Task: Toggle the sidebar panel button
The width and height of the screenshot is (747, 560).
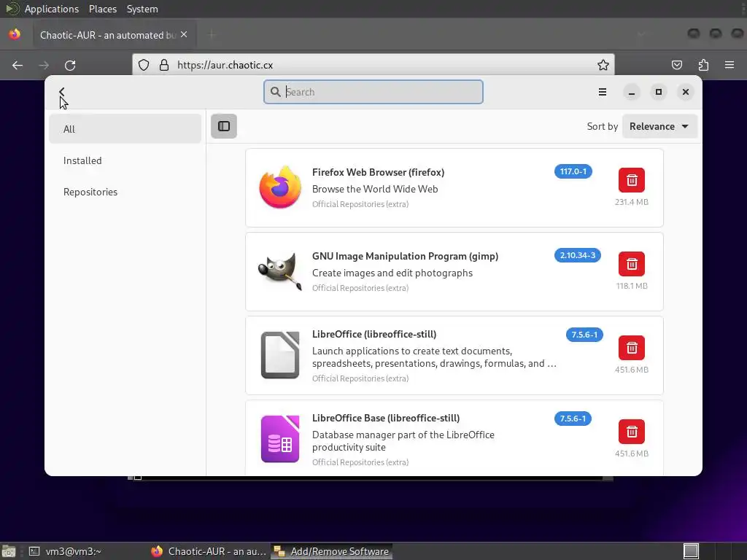Action: point(224,126)
